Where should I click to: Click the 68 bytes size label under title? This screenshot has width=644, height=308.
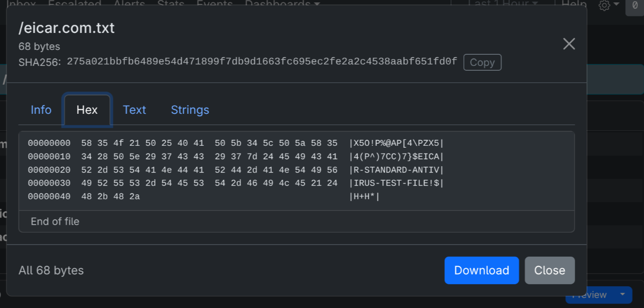click(39, 46)
